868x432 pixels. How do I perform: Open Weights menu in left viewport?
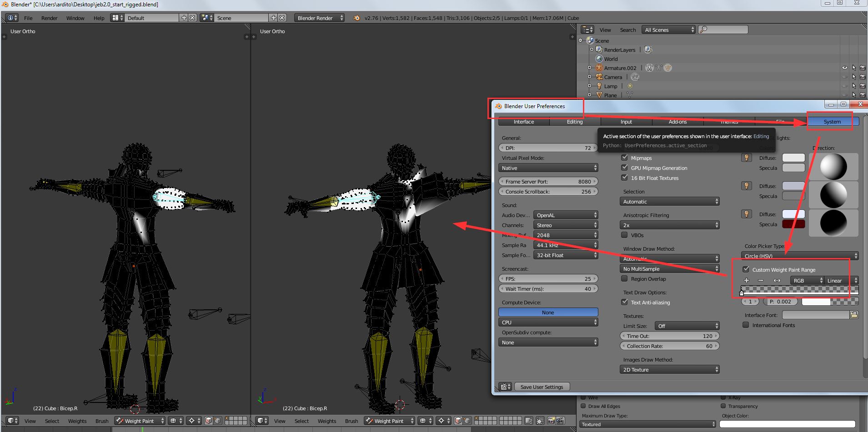click(77, 421)
